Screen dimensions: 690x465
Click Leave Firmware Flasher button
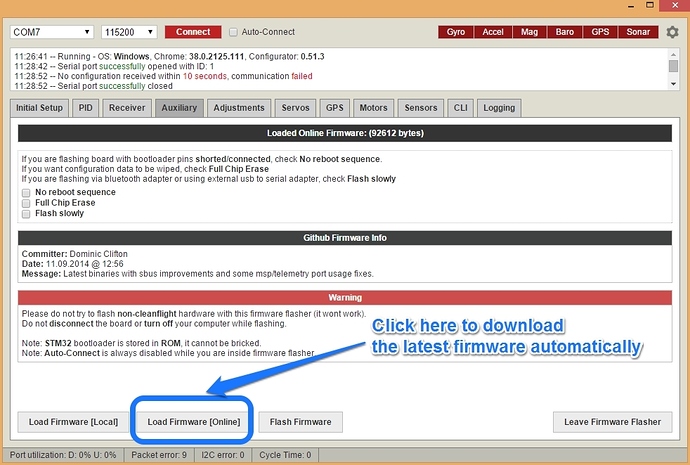coord(613,422)
